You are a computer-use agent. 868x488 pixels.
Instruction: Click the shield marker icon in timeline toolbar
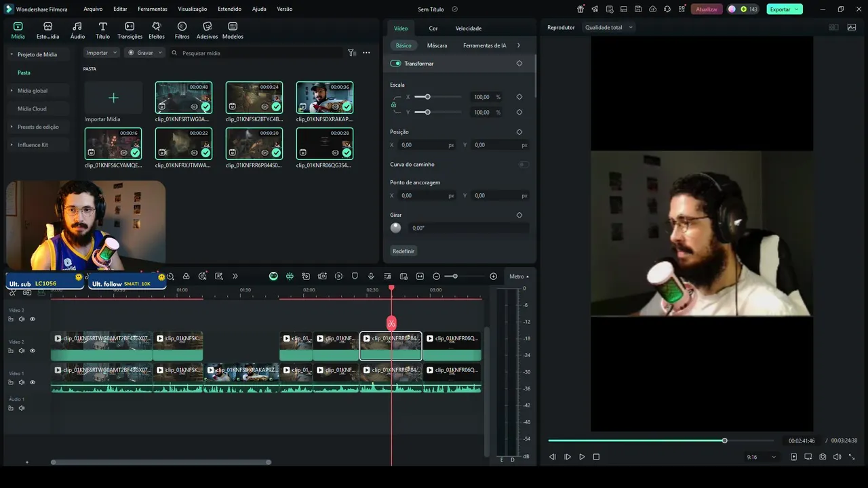355,277
